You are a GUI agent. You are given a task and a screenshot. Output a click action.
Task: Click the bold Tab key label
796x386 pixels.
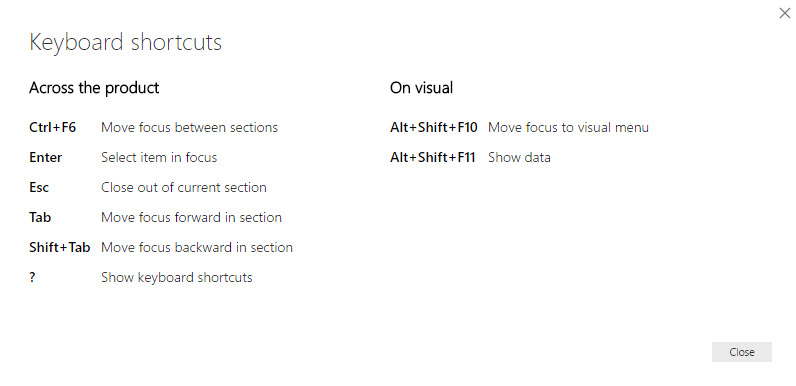[40, 217]
